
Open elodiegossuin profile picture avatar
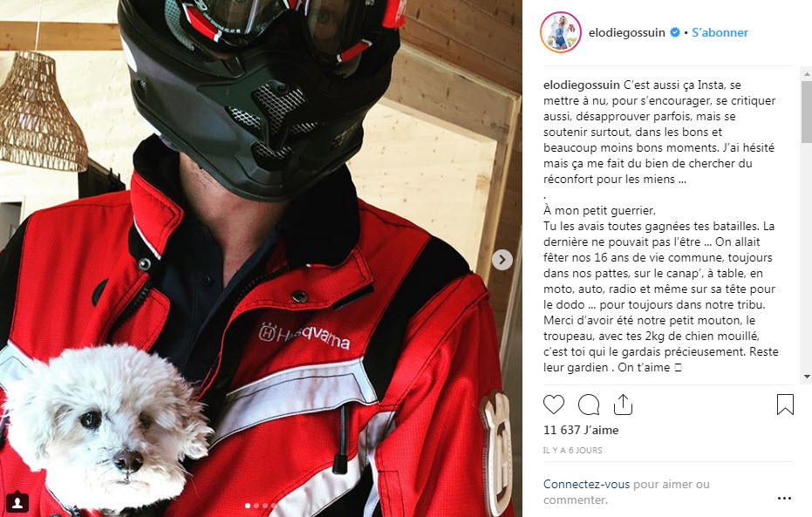tap(561, 32)
